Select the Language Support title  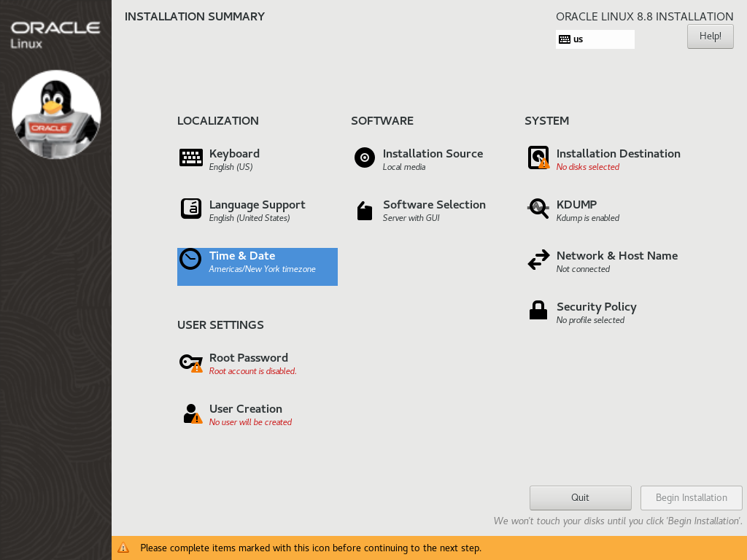(x=258, y=205)
